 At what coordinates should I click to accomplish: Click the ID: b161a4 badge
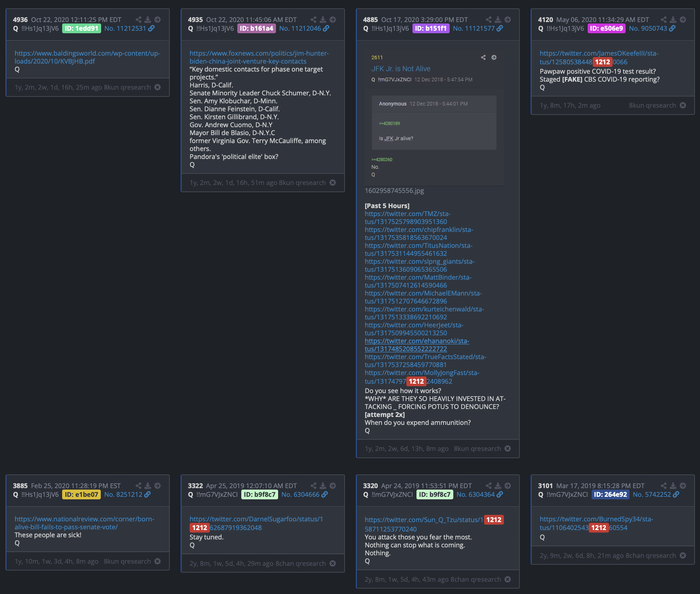click(x=256, y=28)
